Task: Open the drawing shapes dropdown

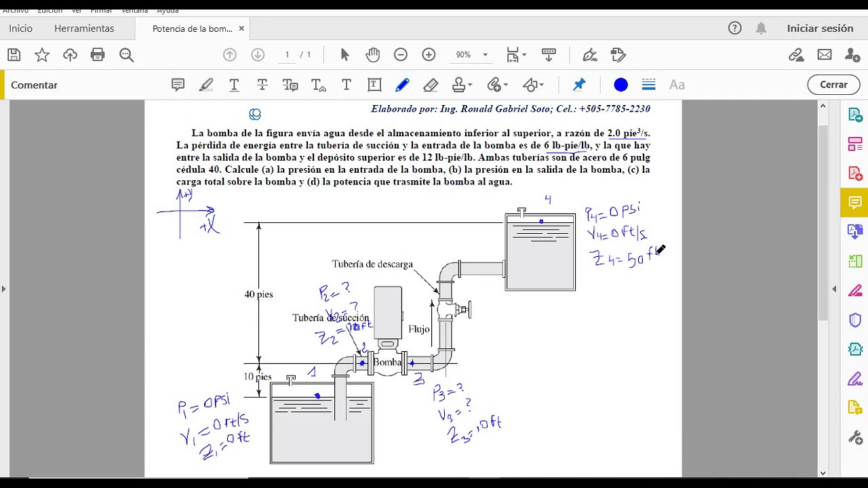Action: tap(533, 85)
